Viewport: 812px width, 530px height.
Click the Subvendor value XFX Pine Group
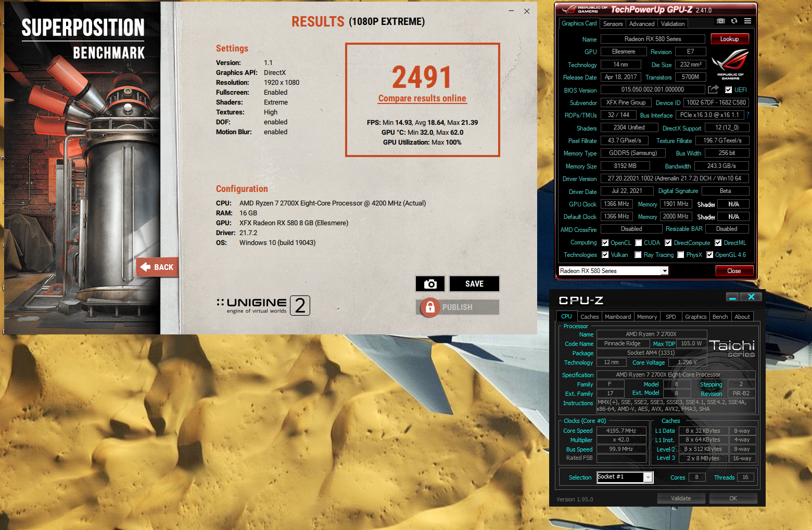pos(626,102)
